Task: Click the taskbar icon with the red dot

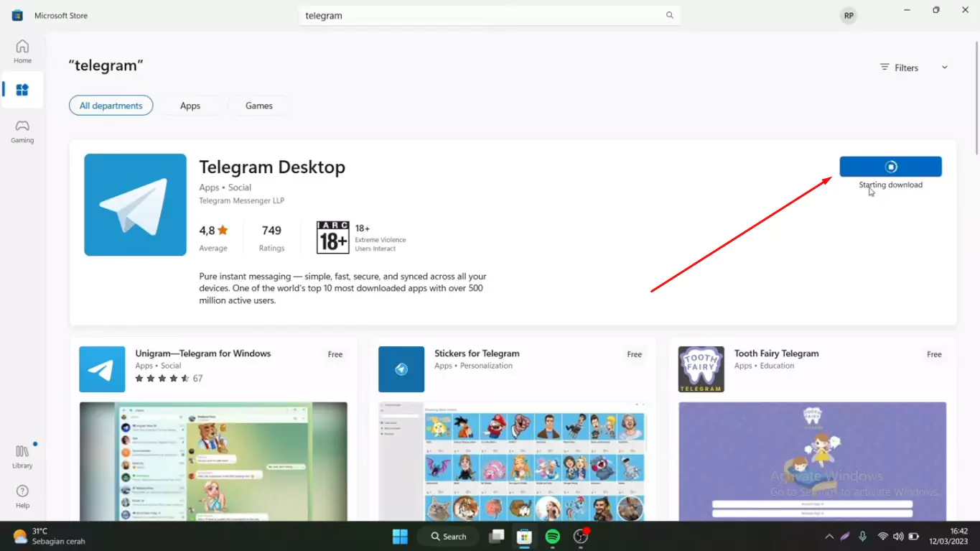Action: (580, 537)
